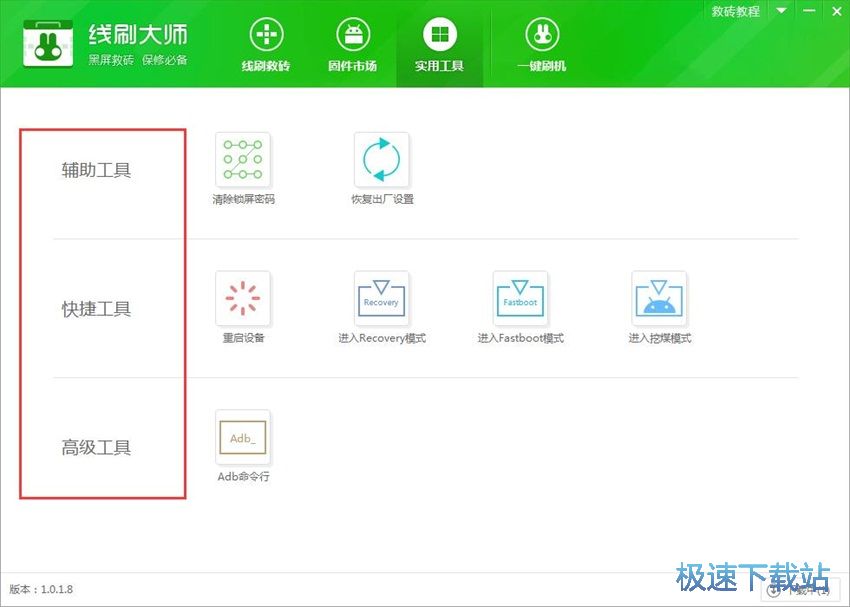Click the 高级工具 section label

(x=96, y=448)
